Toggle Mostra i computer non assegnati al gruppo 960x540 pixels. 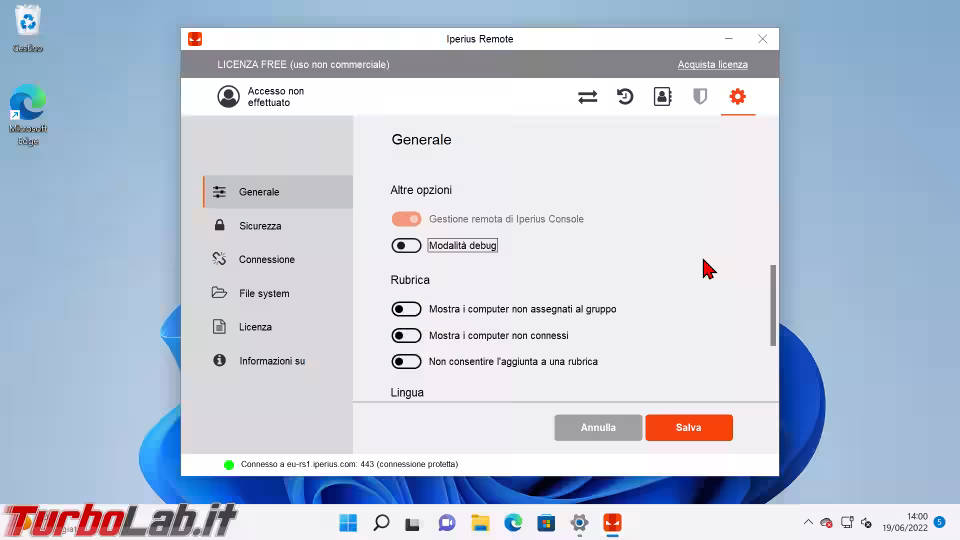(406, 310)
